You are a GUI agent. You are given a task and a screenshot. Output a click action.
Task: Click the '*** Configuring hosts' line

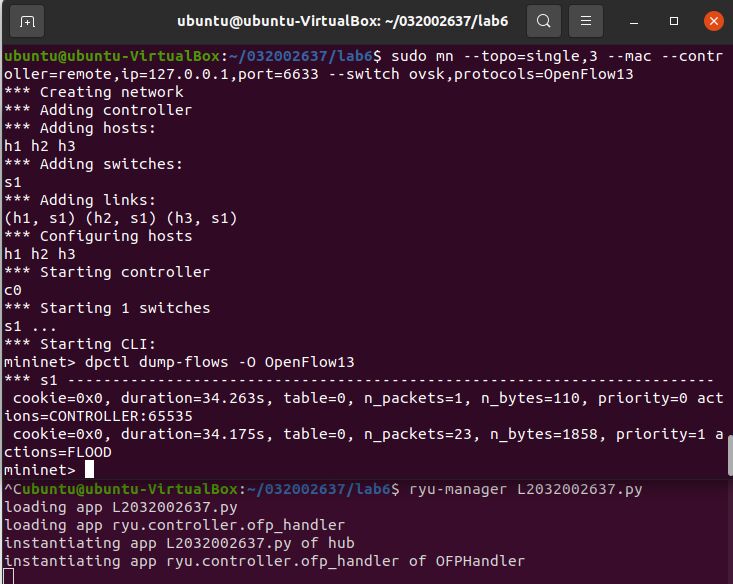[x=98, y=236]
